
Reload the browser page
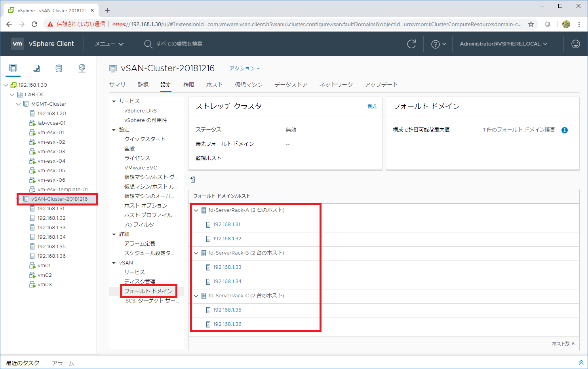pyautogui.click(x=34, y=24)
